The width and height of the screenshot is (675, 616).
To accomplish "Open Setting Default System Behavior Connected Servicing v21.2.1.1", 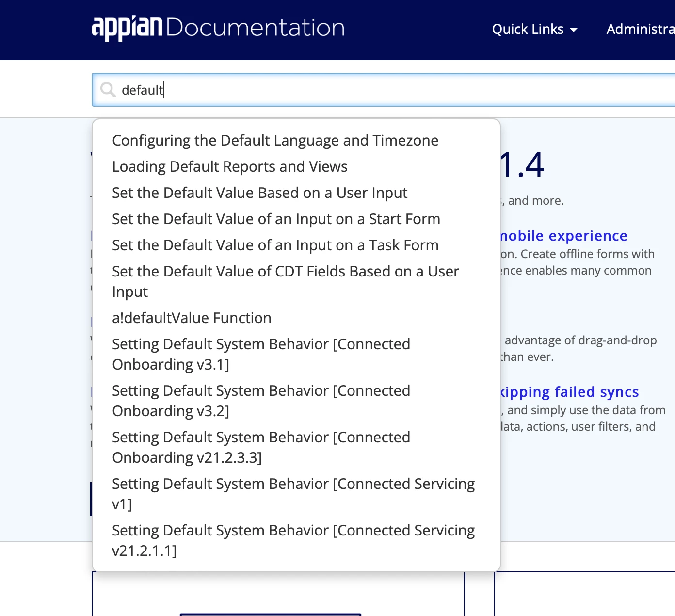I will coord(293,540).
